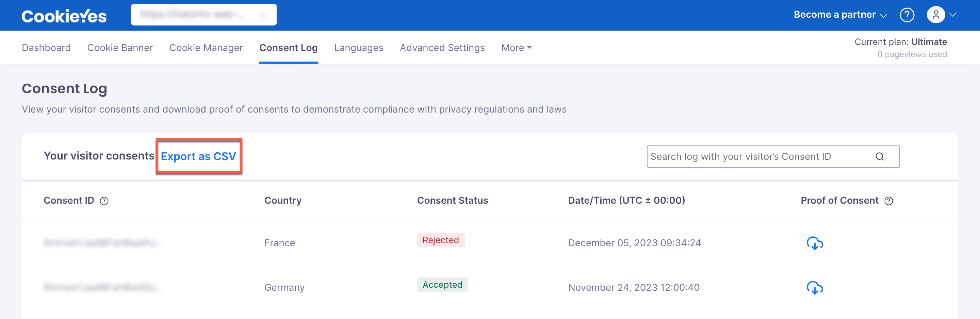The width and height of the screenshot is (980, 319).
Task: Download proof of consent for France entry
Action: click(815, 243)
